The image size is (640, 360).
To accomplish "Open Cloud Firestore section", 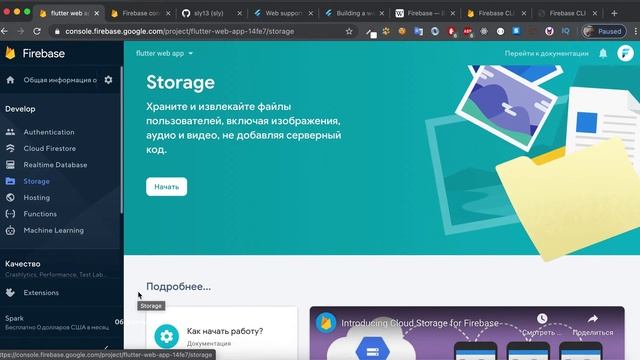I will click(49, 149).
